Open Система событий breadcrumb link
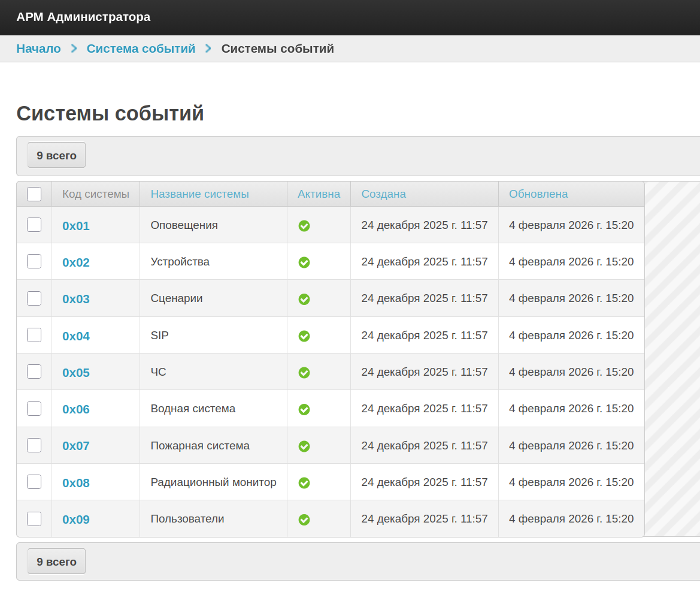700x598 pixels. point(141,49)
